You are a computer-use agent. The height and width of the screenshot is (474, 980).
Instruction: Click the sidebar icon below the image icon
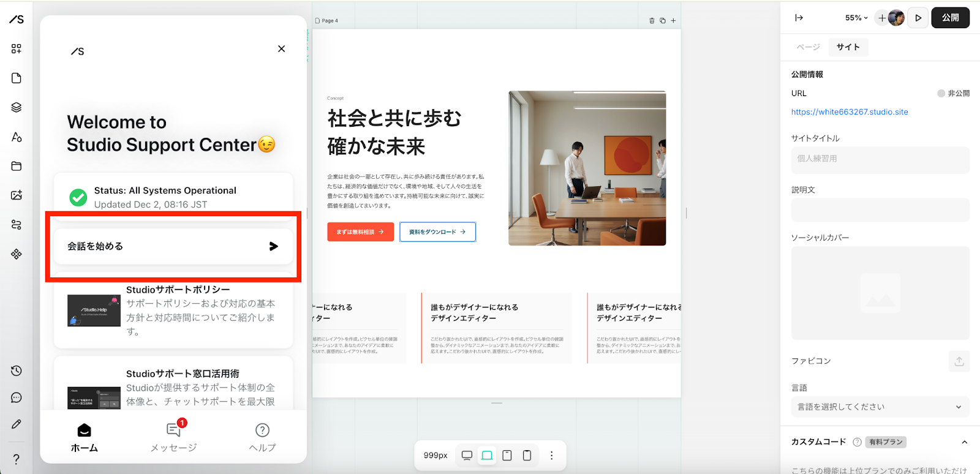17,225
